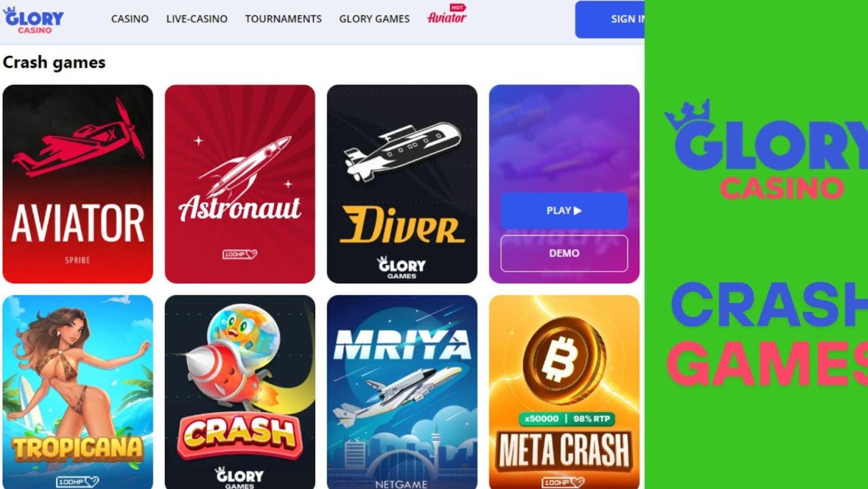Start the DEMO mode of hovered game
The image size is (868, 489).
click(564, 253)
